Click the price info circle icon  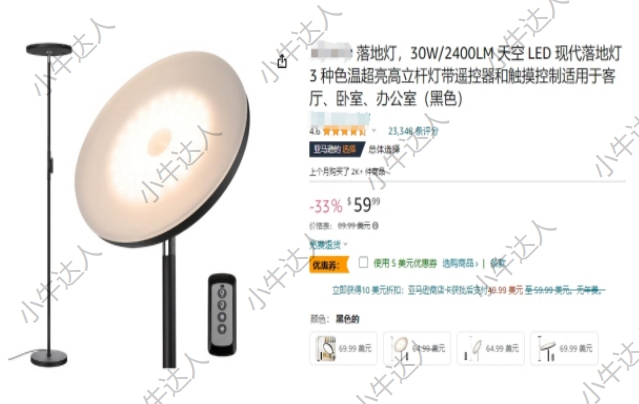tap(375, 225)
